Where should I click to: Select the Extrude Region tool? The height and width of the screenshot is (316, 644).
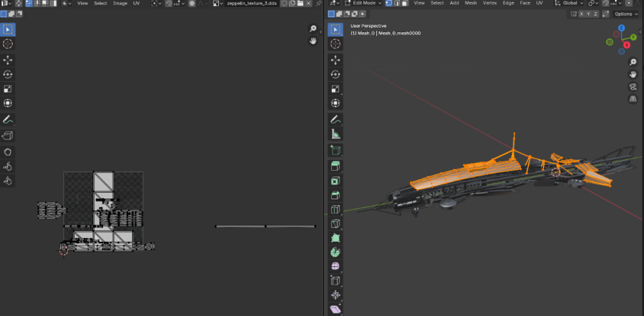[336, 166]
